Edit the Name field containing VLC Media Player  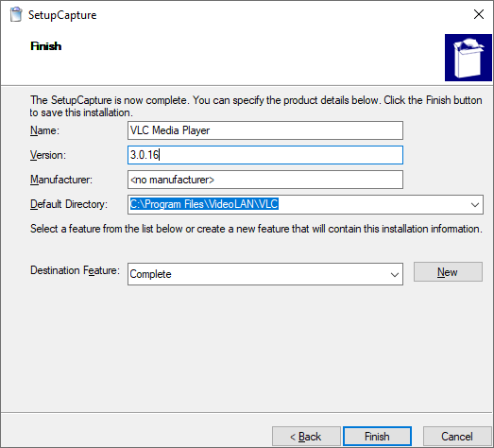pyautogui.click(x=265, y=130)
